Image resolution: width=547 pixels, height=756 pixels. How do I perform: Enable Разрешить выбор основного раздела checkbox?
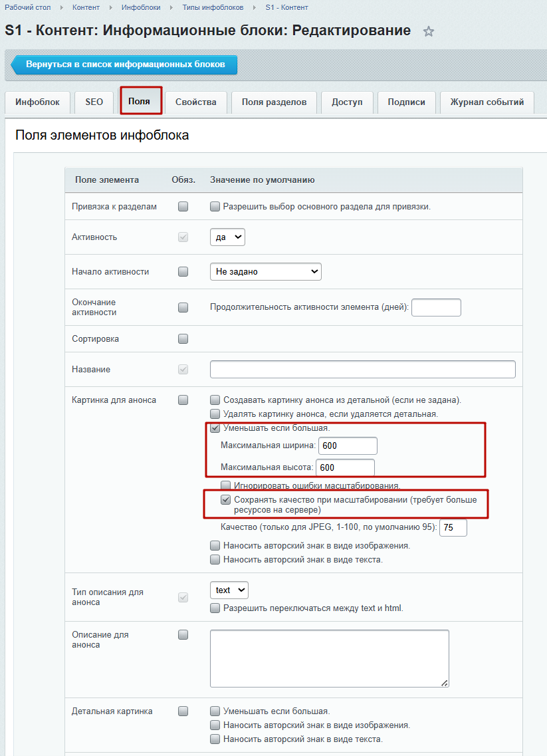click(215, 207)
